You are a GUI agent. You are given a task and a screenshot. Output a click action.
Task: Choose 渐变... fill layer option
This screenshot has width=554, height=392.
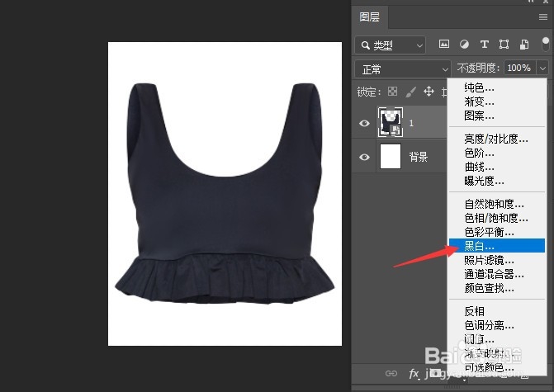tap(497, 102)
